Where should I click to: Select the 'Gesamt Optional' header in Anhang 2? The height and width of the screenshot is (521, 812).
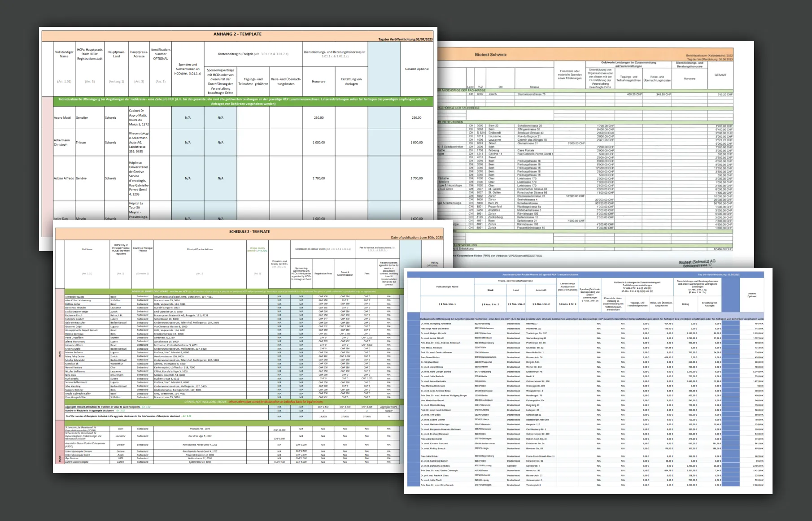coord(416,69)
